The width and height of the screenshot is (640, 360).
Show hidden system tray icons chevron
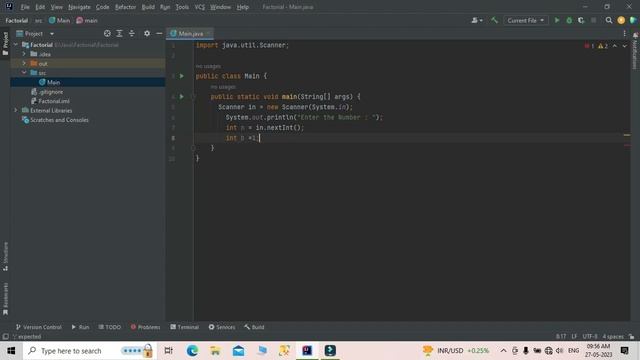[503, 351]
